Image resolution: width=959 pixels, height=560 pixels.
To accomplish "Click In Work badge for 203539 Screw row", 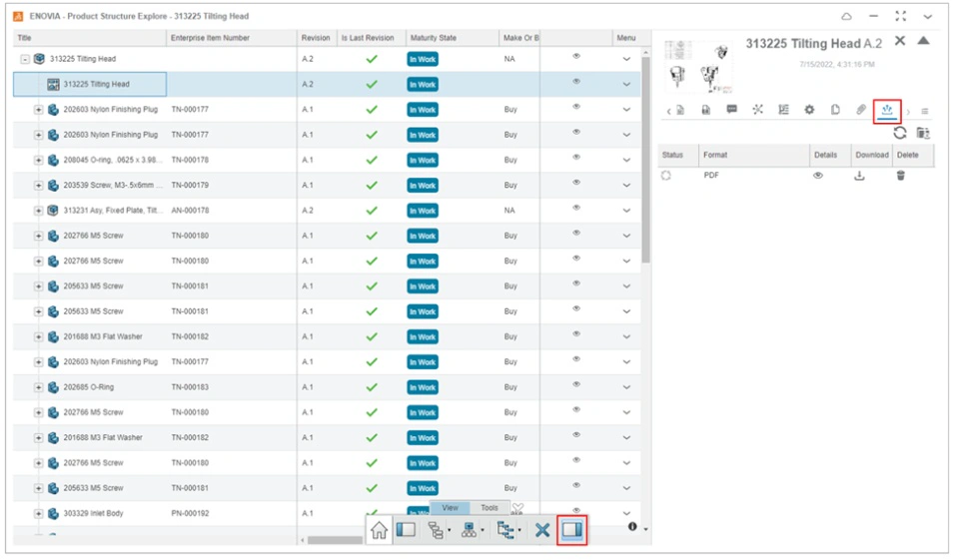I will click(423, 186).
